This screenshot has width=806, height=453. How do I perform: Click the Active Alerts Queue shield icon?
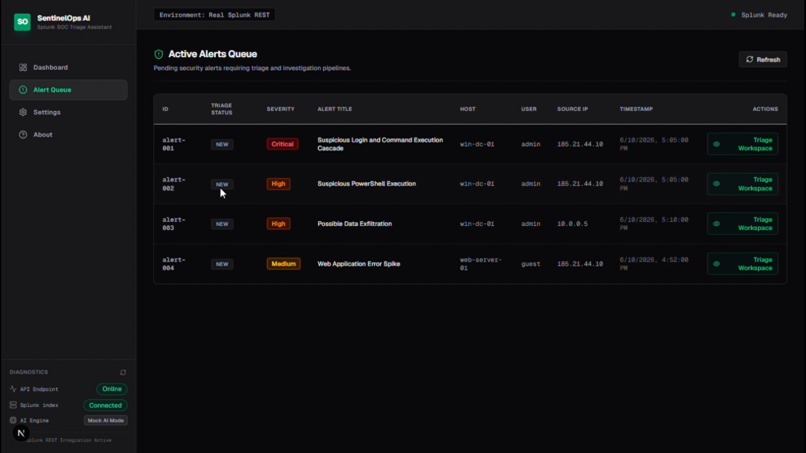[159, 54]
